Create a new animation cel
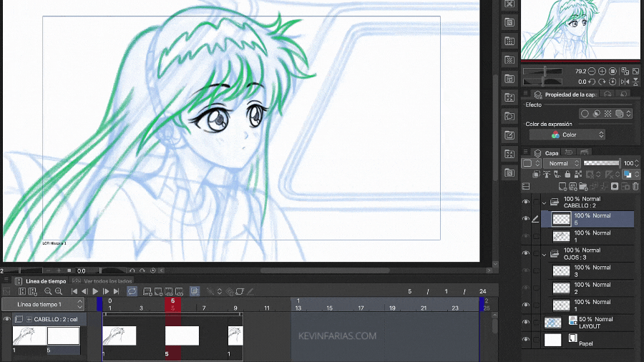The height and width of the screenshot is (362, 644). click(158, 291)
